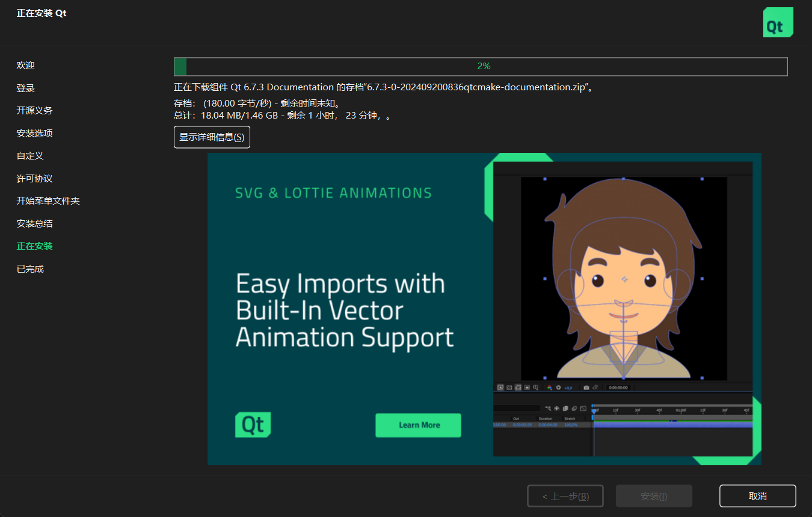Select the 已完成 step in sidebar

pyautogui.click(x=30, y=269)
